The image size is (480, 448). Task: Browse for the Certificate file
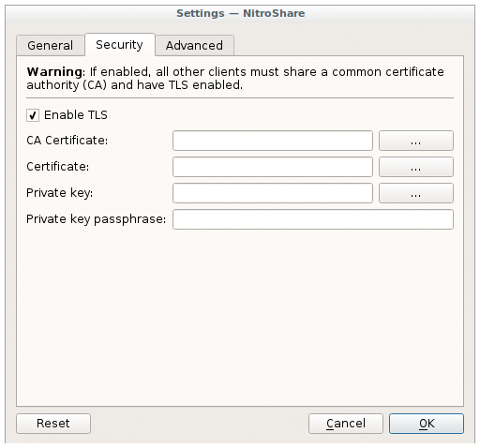tap(416, 167)
